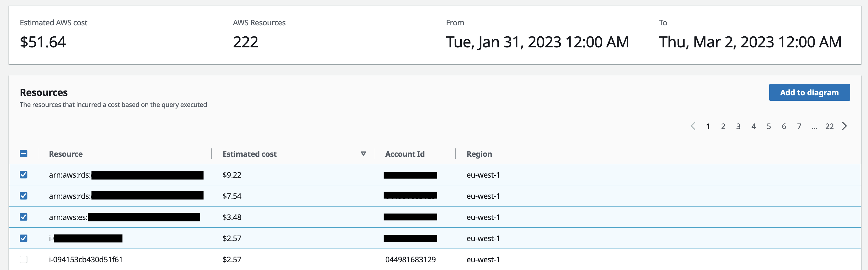The image size is (868, 270).
Task: Go to the previous page of resources
Action: pos(693,126)
